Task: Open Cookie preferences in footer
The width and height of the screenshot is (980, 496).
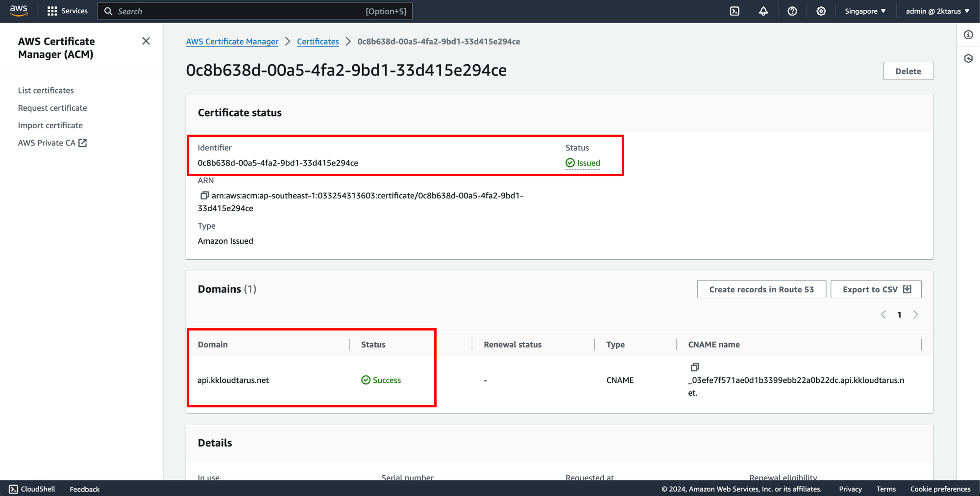Action: point(940,489)
